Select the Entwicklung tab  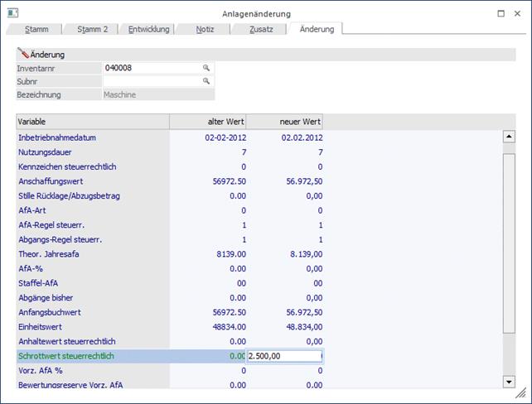148,29
